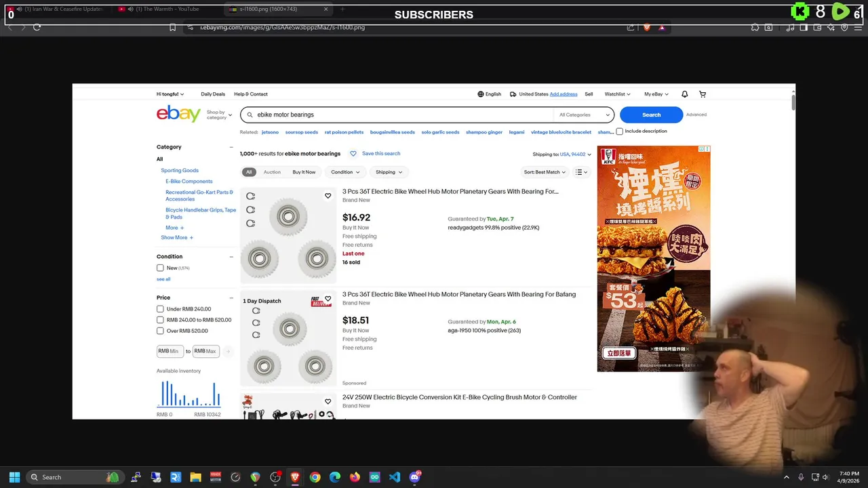Open the E-Bike Components category

click(189, 182)
